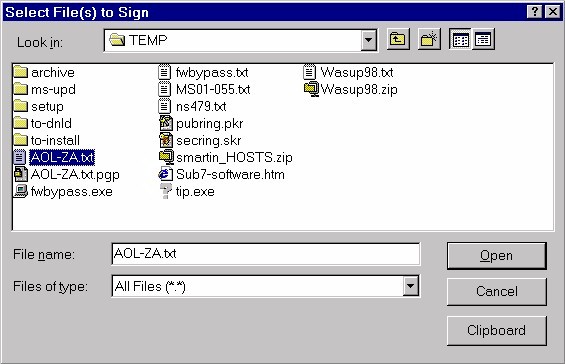The height and width of the screenshot is (364, 565).
Task: Select the file name 'MS01-055.txt'
Action: tap(213, 89)
